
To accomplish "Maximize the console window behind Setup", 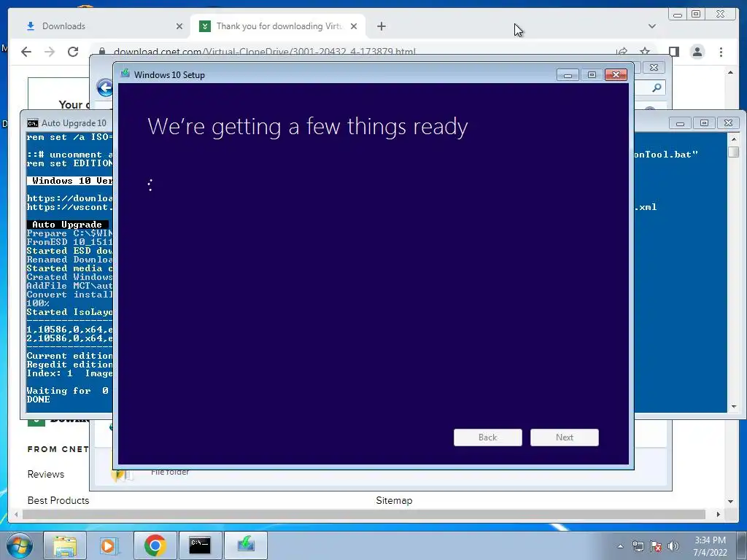I will coord(704,123).
